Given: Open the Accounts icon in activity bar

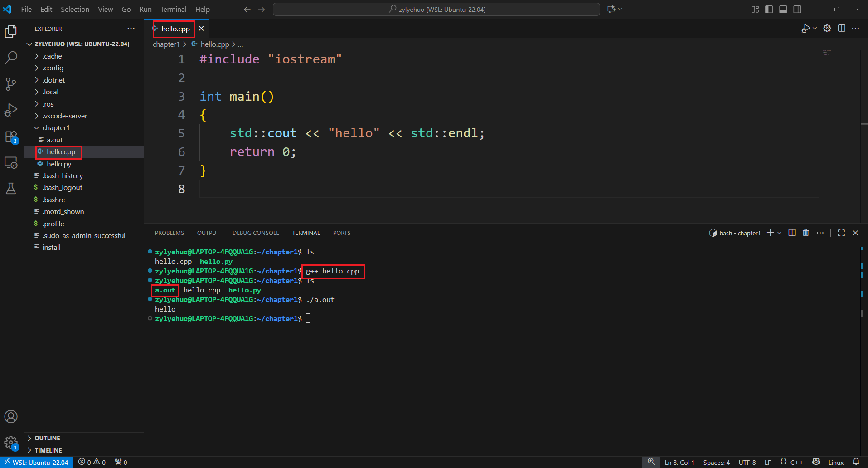Looking at the screenshot, I should (11, 416).
